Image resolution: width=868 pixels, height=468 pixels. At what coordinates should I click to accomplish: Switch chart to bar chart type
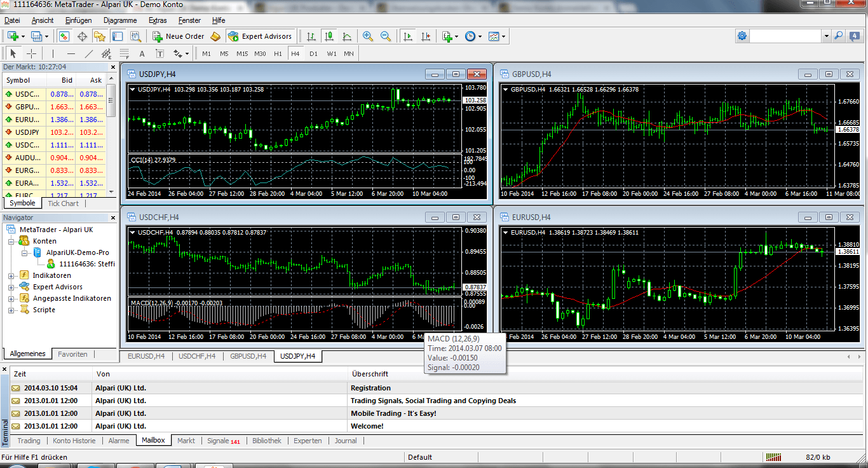point(311,36)
